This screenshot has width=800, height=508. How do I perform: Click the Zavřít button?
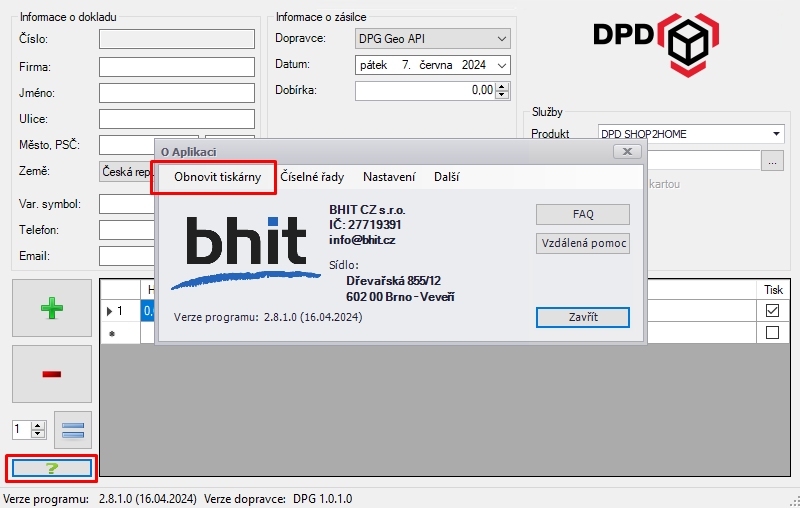coord(583,317)
